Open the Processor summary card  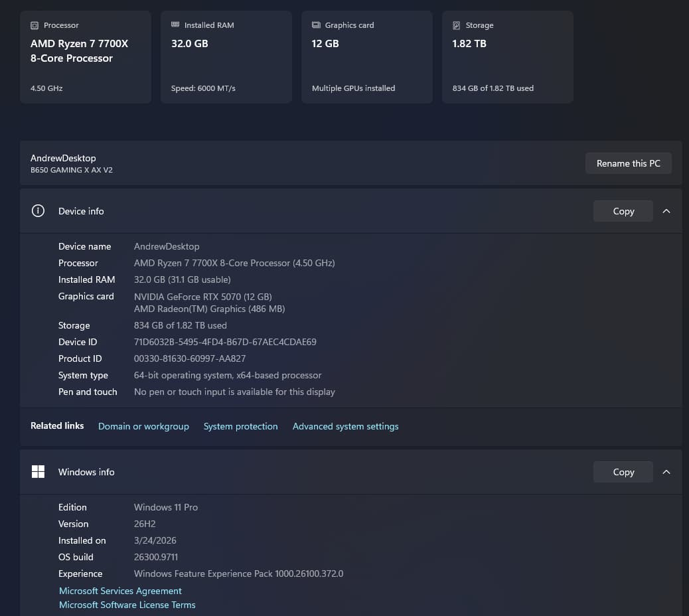click(x=86, y=57)
